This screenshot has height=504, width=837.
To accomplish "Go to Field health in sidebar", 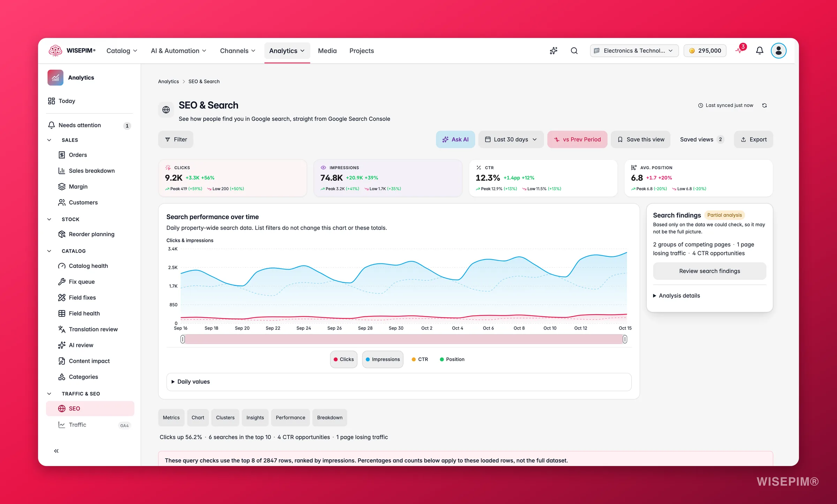I will coord(90,313).
